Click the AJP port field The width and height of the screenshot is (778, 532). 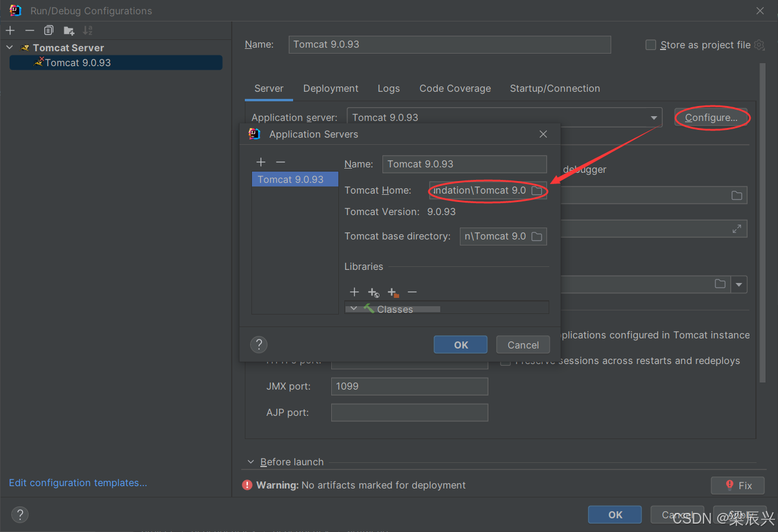point(409,412)
